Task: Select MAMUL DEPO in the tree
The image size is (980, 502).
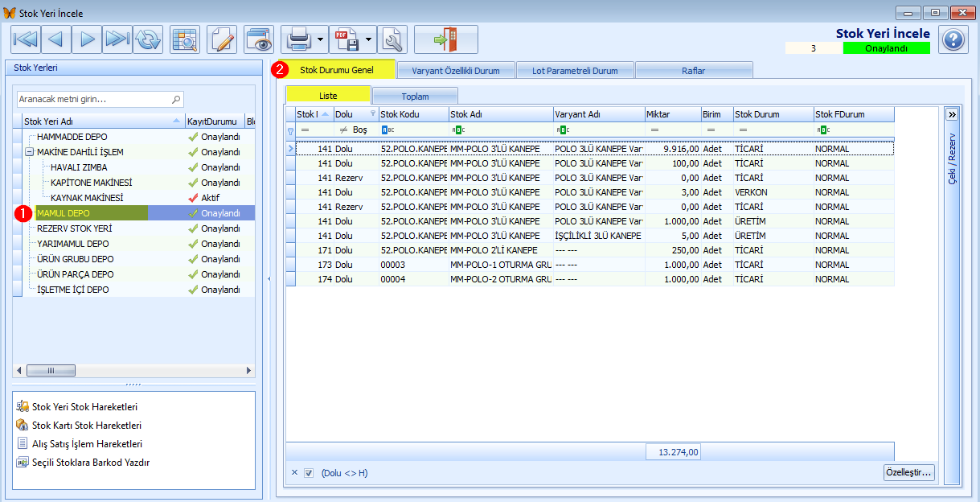Action: (64, 213)
